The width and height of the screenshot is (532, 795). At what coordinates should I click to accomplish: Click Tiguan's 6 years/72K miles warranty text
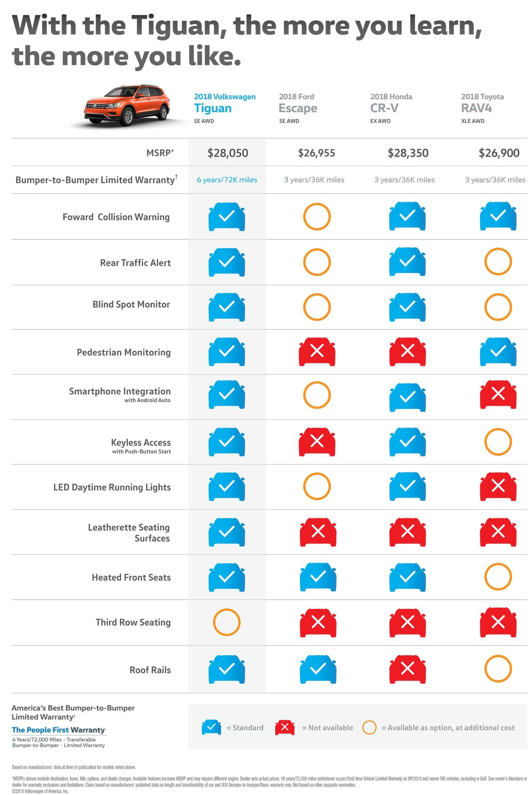point(227,180)
